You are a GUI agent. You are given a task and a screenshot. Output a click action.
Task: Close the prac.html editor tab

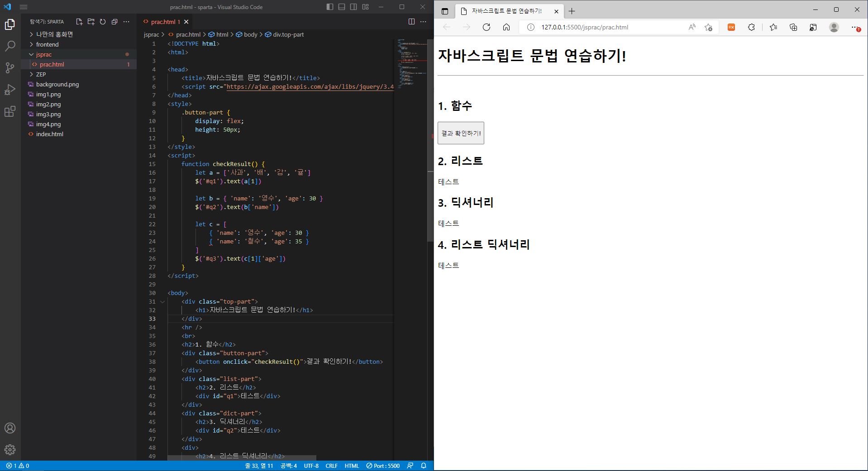click(186, 22)
